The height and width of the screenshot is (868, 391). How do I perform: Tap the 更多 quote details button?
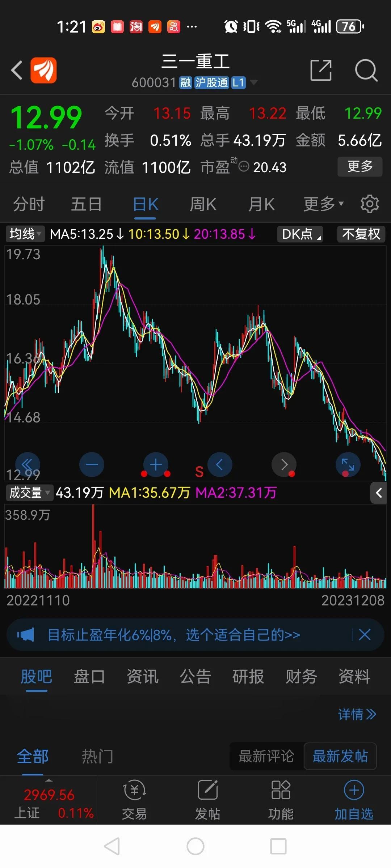[360, 166]
